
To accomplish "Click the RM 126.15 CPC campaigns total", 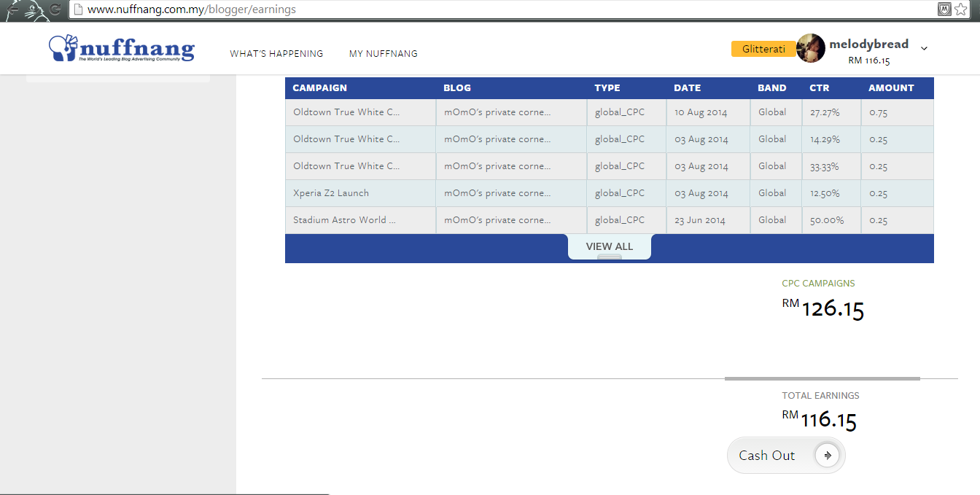I will [822, 309].
